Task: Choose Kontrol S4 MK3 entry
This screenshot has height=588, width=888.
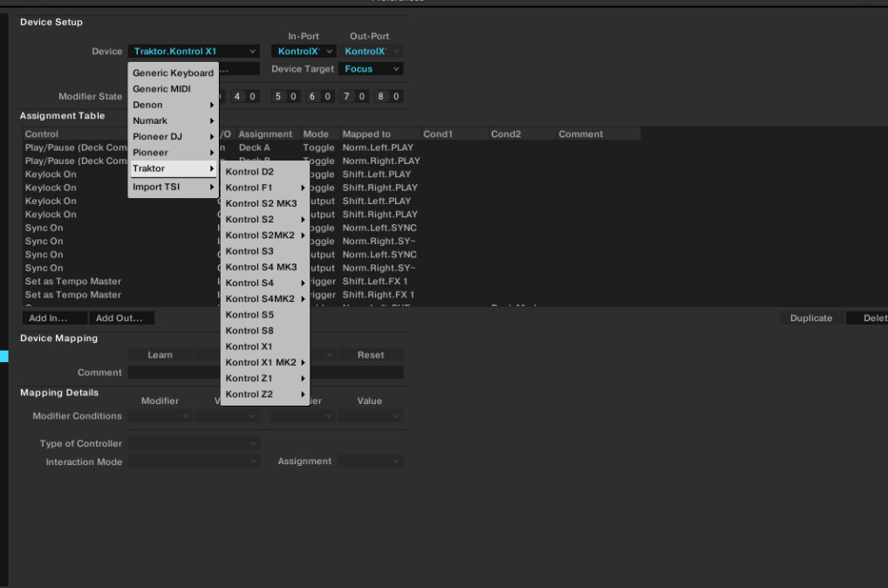Action: pos(265,267)
